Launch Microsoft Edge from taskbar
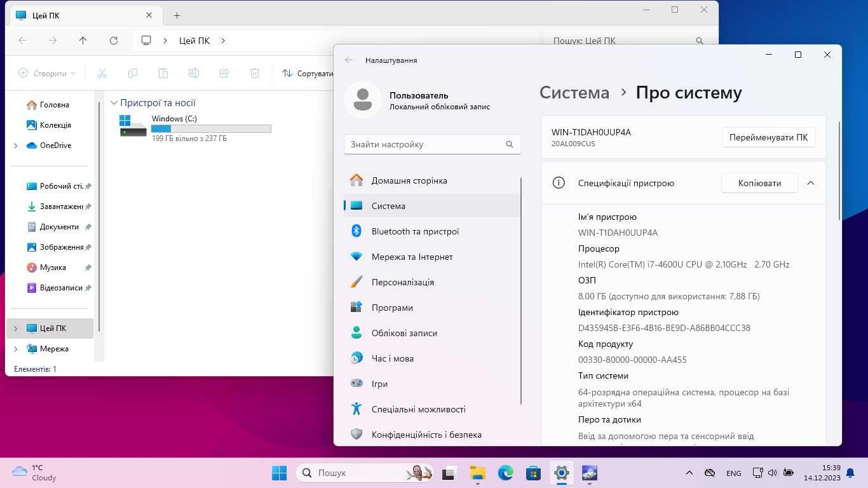868x488 pixels. click(505, 473)
